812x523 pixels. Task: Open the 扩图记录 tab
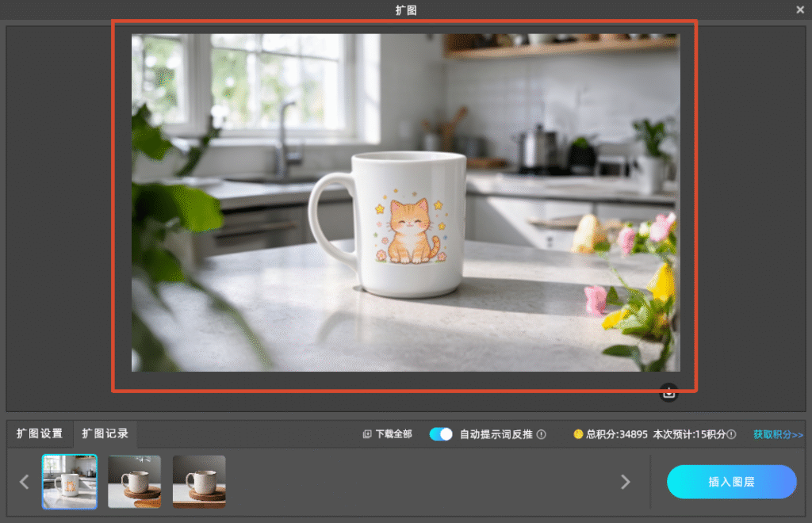105,433
